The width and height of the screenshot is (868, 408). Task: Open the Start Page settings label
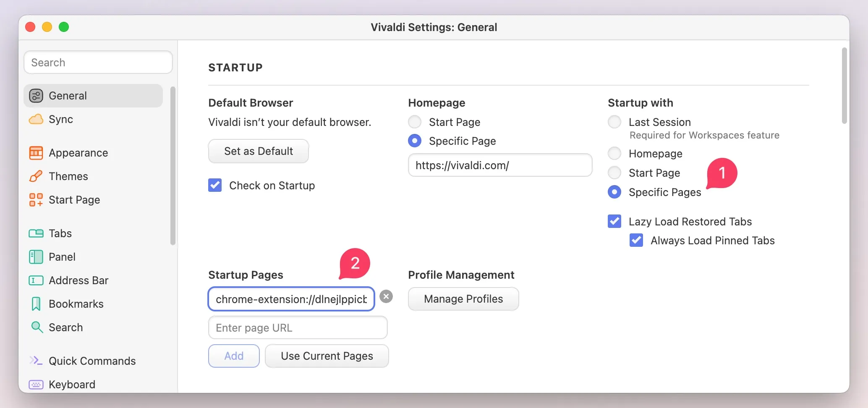[74, 200]
